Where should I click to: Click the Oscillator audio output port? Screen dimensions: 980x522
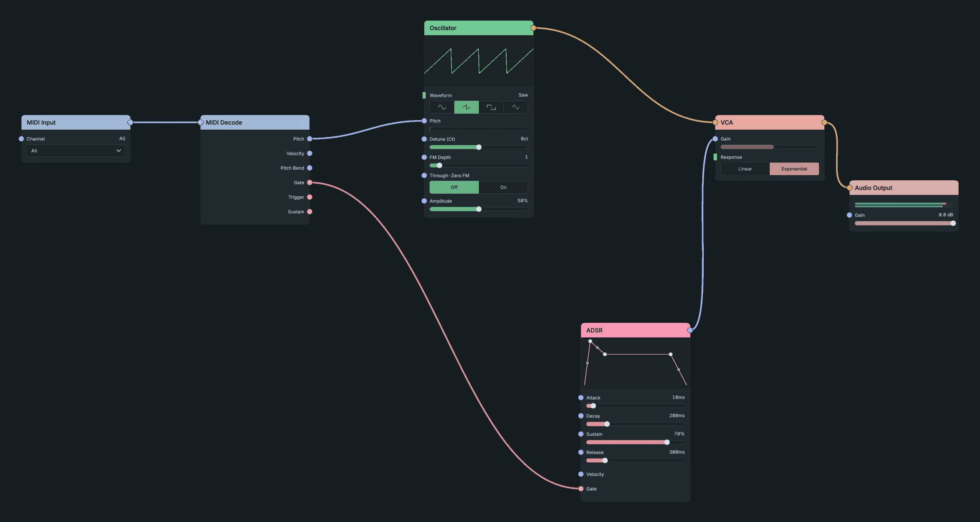pos(533,28)
